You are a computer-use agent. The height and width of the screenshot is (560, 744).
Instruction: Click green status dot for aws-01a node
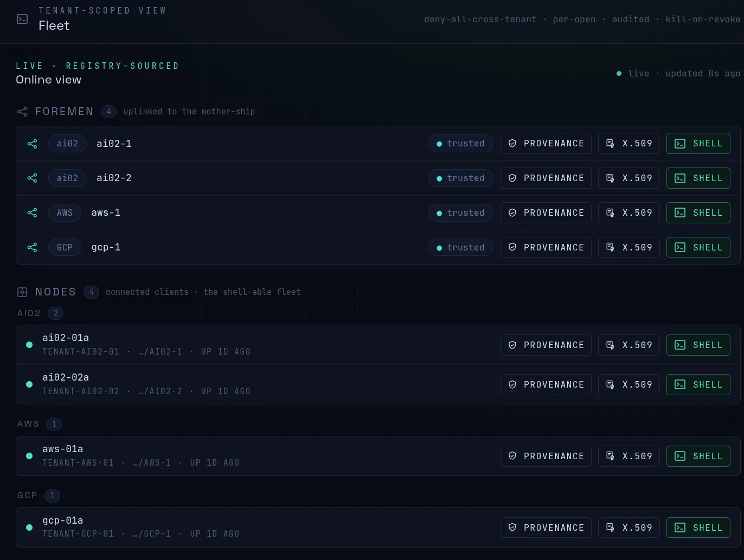click(x=29, y=456)
